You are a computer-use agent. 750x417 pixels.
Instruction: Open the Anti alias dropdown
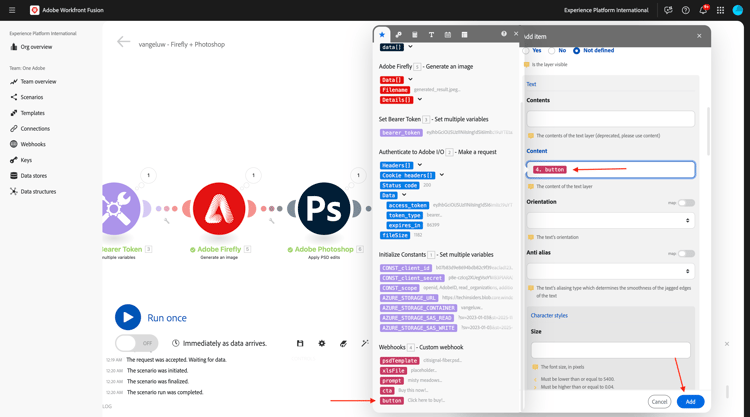[x=610, y=271]
